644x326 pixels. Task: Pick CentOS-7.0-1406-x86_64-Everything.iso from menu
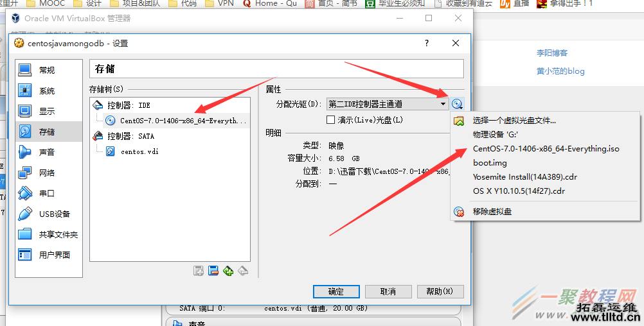tap(545, 149)
